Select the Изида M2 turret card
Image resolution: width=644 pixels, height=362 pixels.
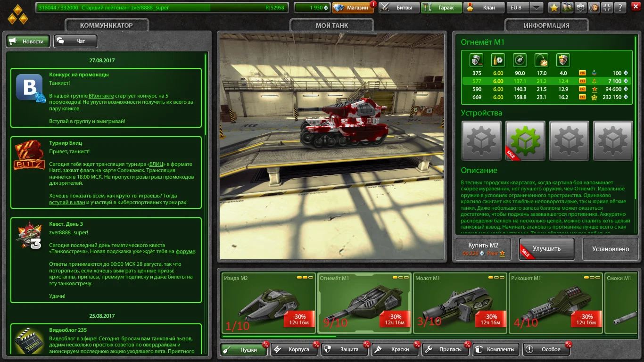point(269,303)
